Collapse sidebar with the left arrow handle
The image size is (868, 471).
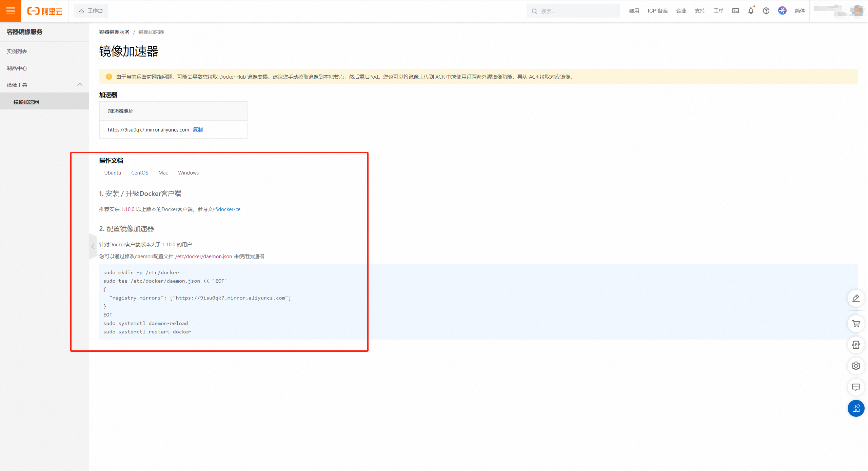93,246
